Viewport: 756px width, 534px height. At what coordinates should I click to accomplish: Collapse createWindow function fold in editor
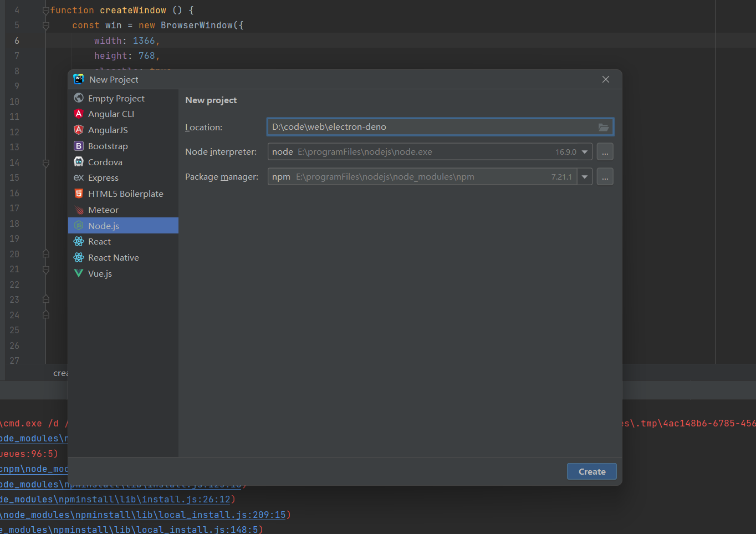(x=46, y=11)
